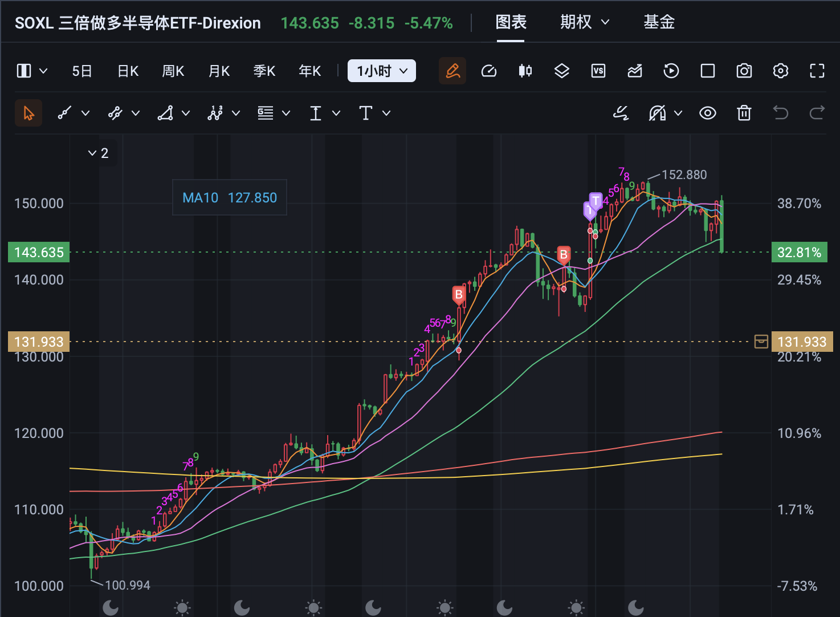Click the replay playback icon
This screenshot has height=617, width=840.
tap(671, 71)
